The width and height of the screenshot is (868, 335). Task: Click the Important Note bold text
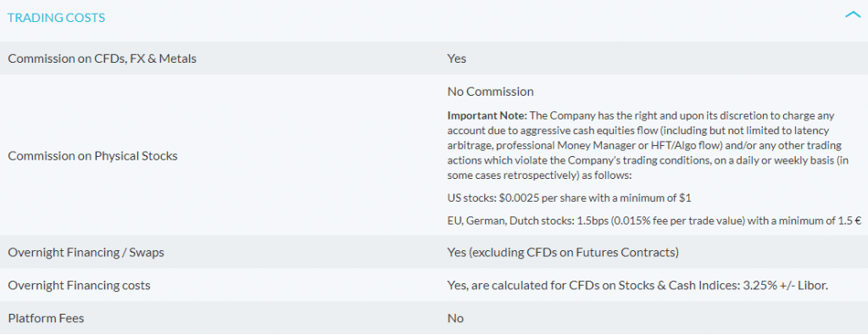click(487, 116)
